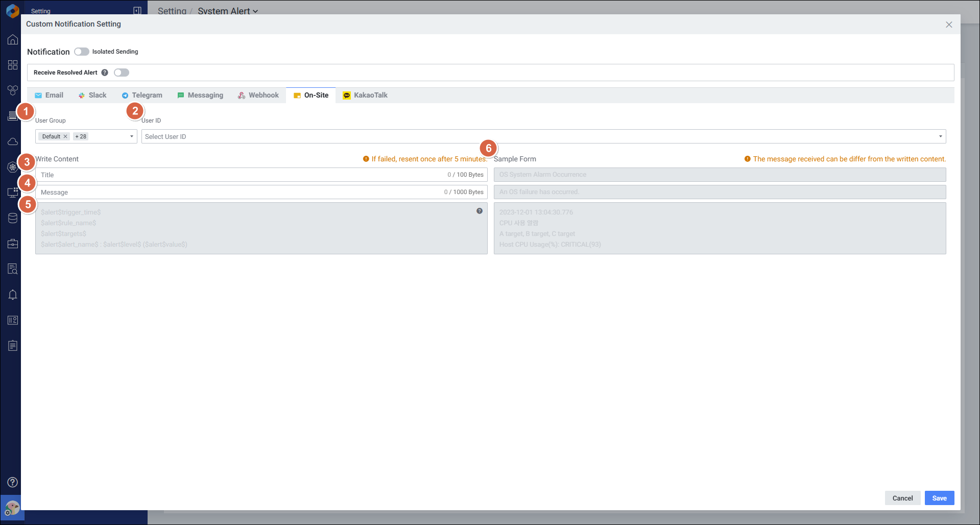Remove the Default tag from User Group
The image size is (980, 525).
(65, 136)
